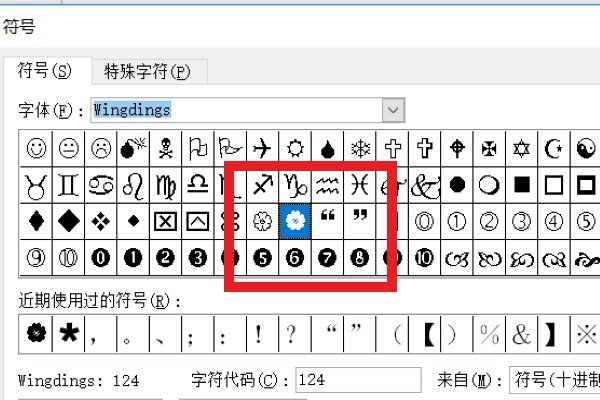Insert recent bold asterisk symbol

68,334
